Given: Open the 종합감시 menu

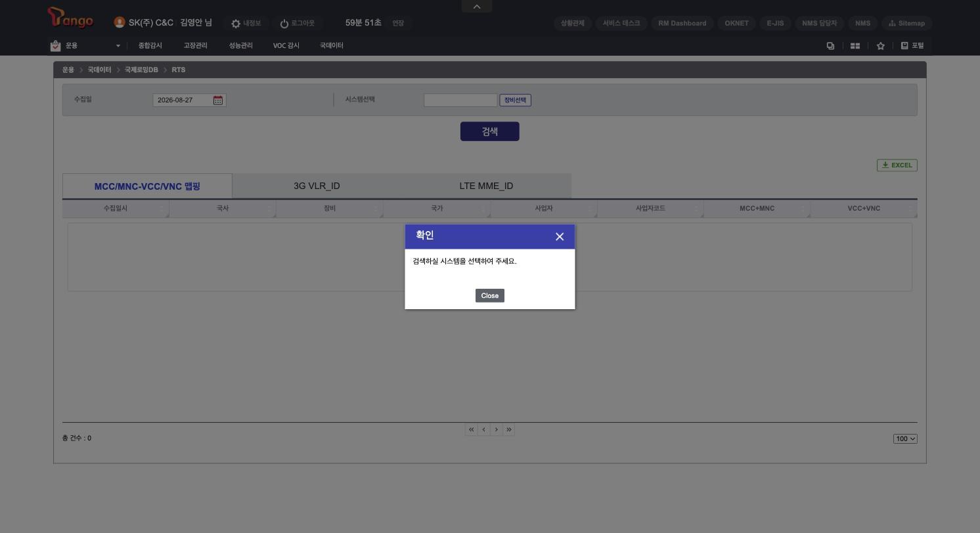Looking at the screenshot, I should 150,46.
